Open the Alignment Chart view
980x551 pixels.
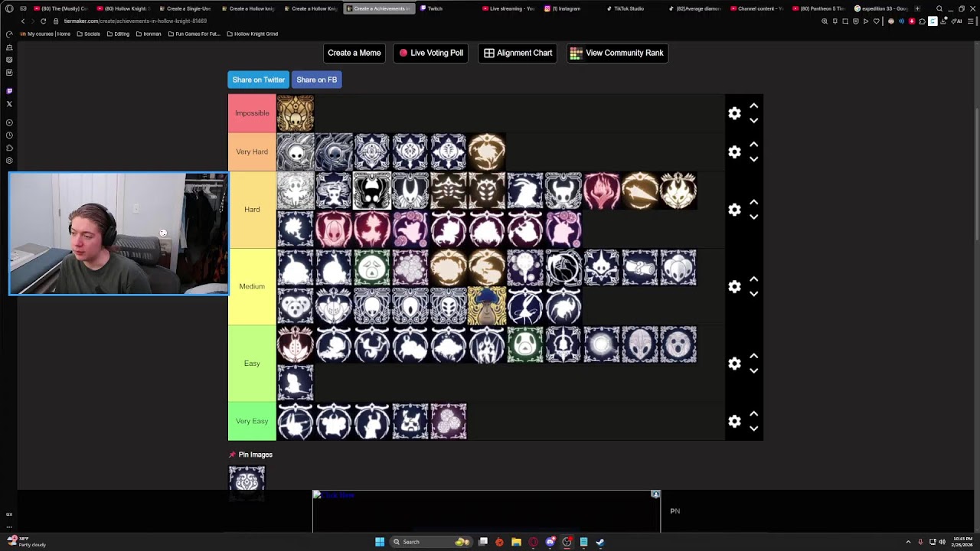pos(518,53)
